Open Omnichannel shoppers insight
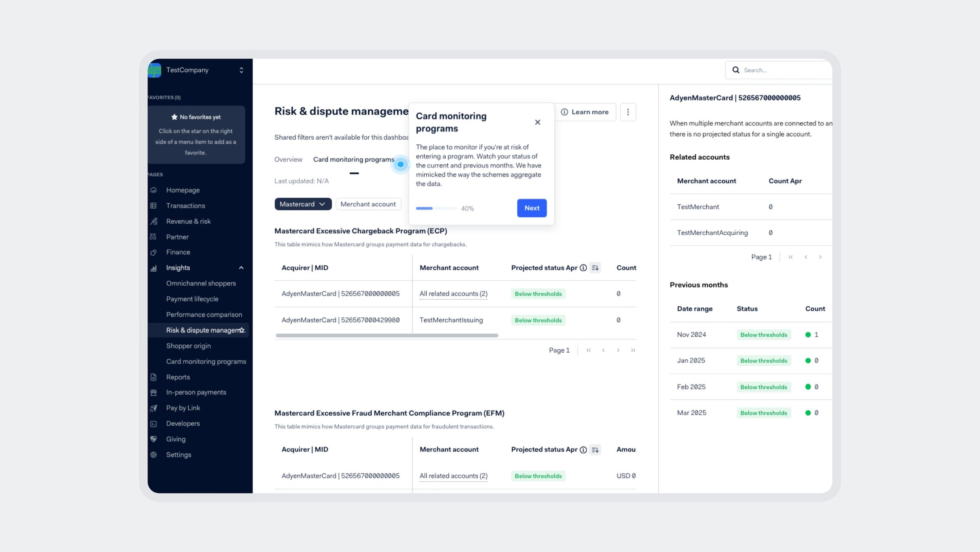 pyautogui.click(x=201, y=283)
